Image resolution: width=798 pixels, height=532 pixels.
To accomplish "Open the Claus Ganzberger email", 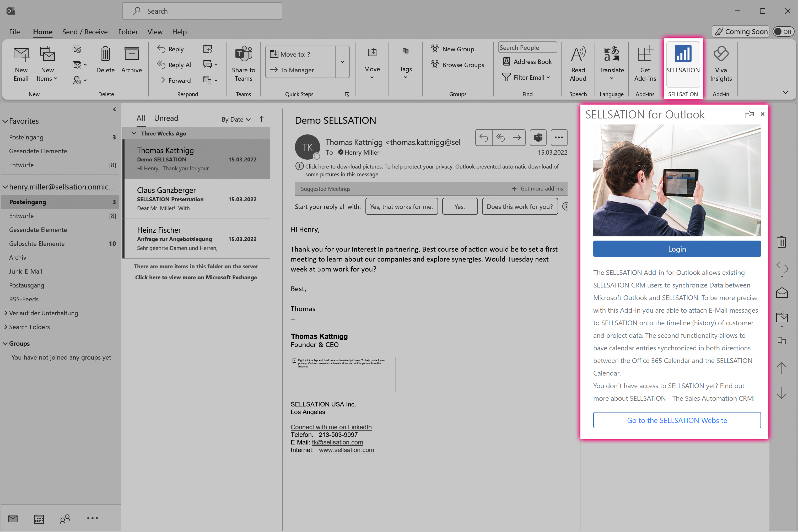I will pos(196,199).
